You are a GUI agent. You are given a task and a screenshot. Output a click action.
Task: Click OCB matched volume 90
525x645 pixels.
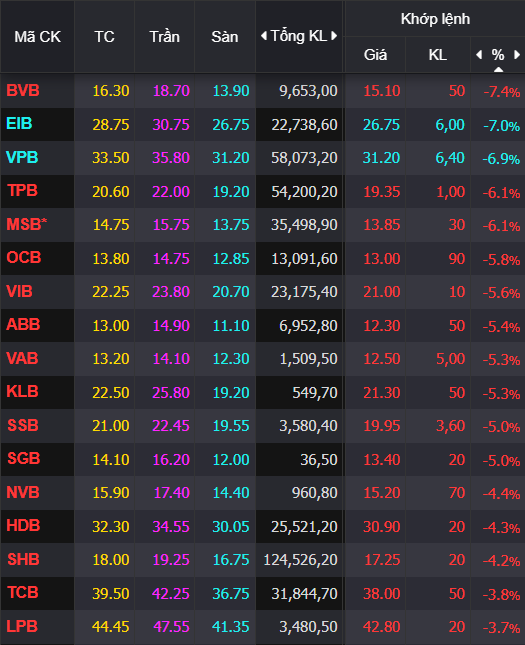[x=457, y=259]
